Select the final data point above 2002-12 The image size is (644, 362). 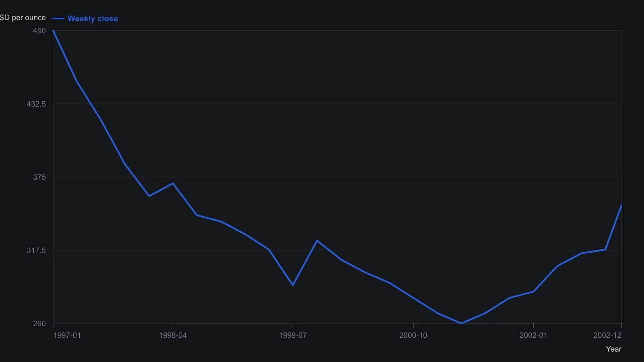(621, 206)
